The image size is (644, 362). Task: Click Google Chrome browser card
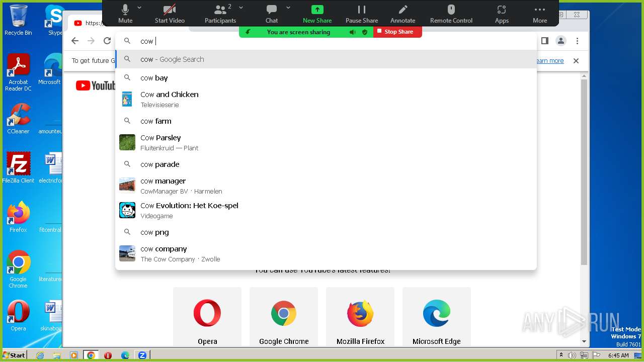point(284,317)
